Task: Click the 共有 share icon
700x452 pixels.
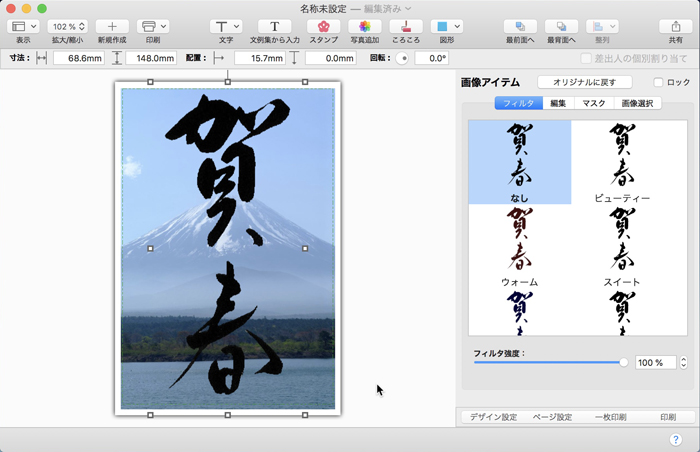Action: tap(676, 26)
